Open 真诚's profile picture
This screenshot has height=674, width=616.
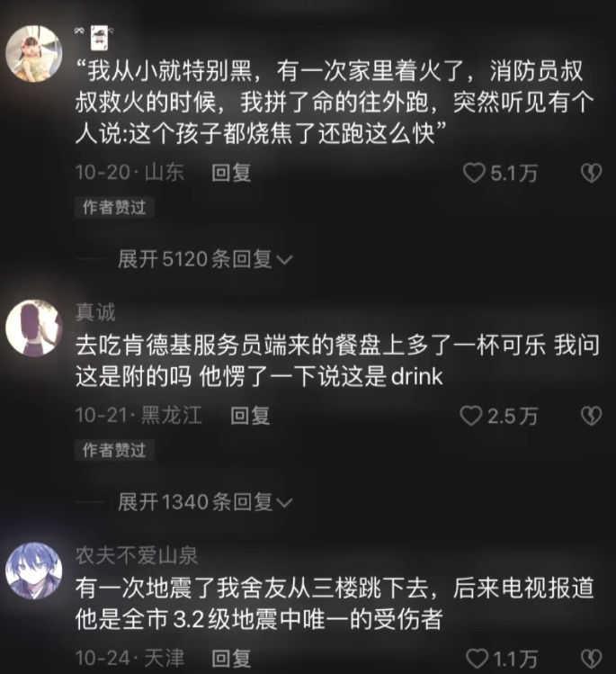(34, 328)
